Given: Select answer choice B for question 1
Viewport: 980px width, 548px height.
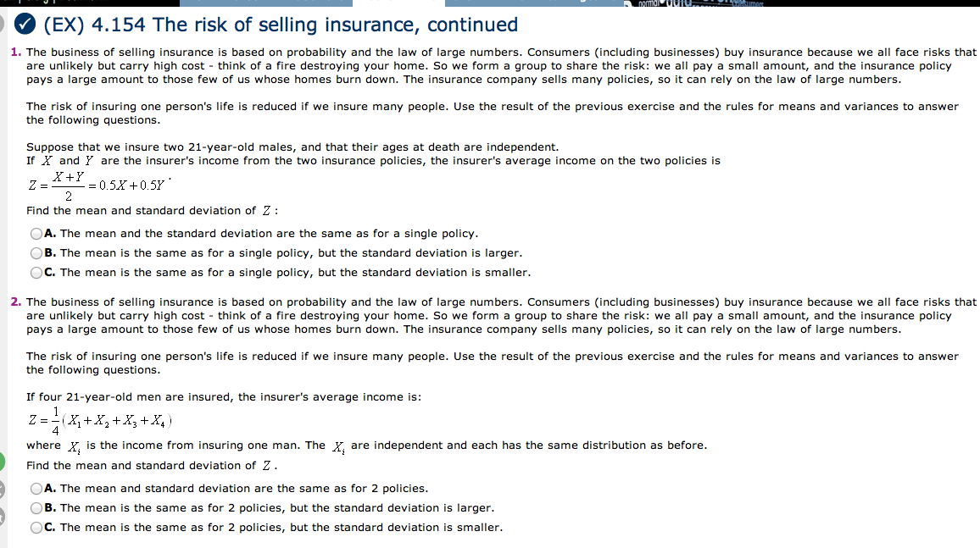Looking at the screenshot, I should (36, 252).
